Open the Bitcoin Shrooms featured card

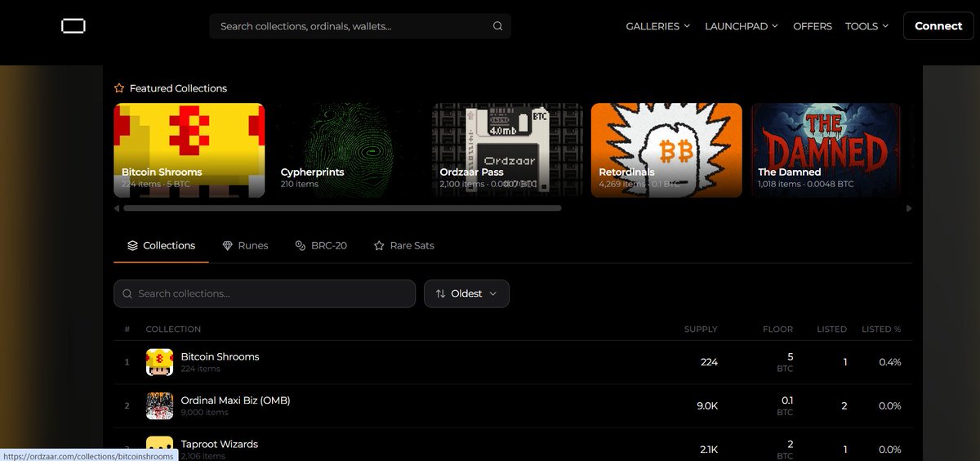pyautogui.click(x=189, y=150)
